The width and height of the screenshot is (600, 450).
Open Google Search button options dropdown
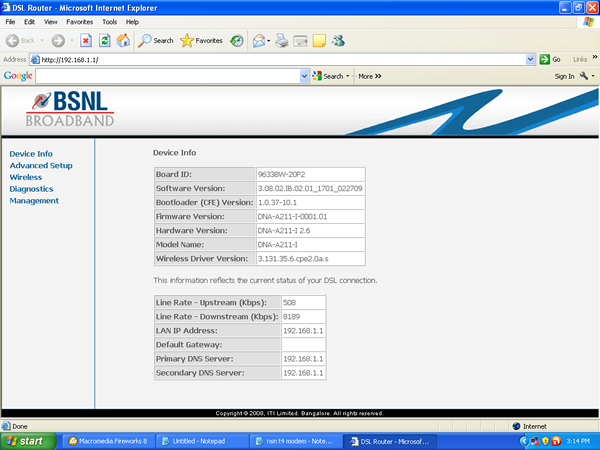coord(347,76)
